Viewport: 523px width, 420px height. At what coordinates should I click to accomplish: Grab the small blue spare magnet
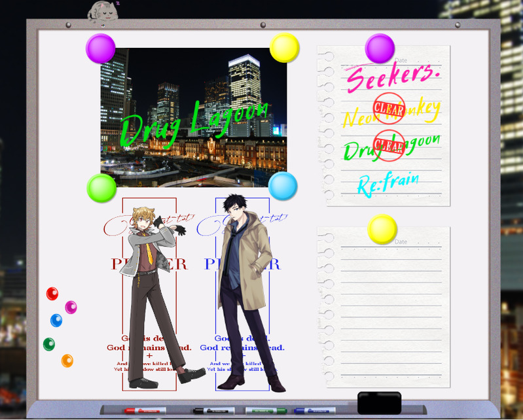point(56,321)
